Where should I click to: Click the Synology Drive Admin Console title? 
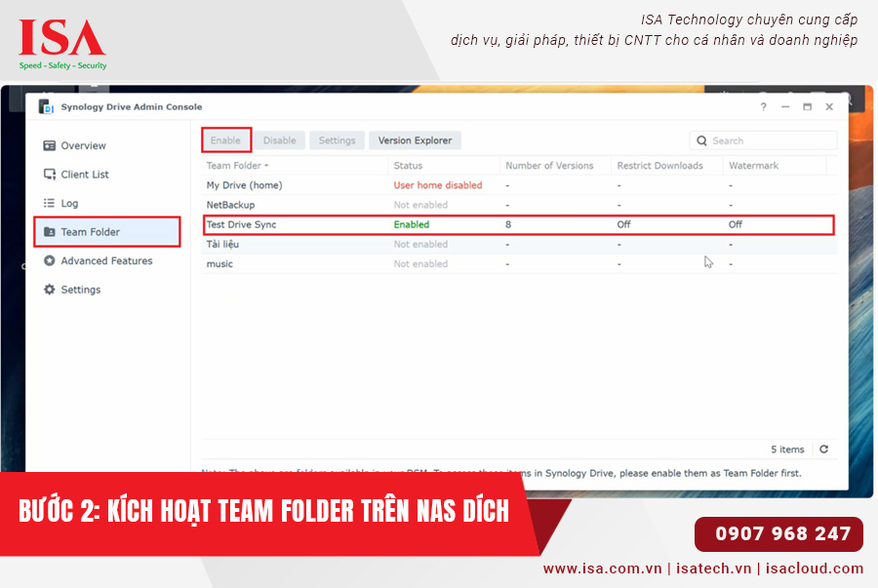coord(132,107)
